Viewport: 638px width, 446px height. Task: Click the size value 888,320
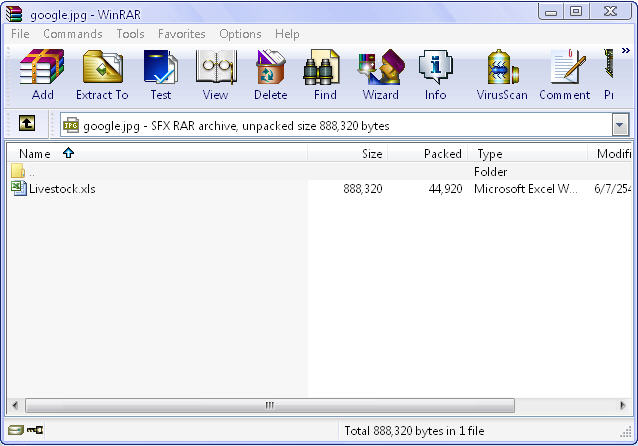coord(363,189)
